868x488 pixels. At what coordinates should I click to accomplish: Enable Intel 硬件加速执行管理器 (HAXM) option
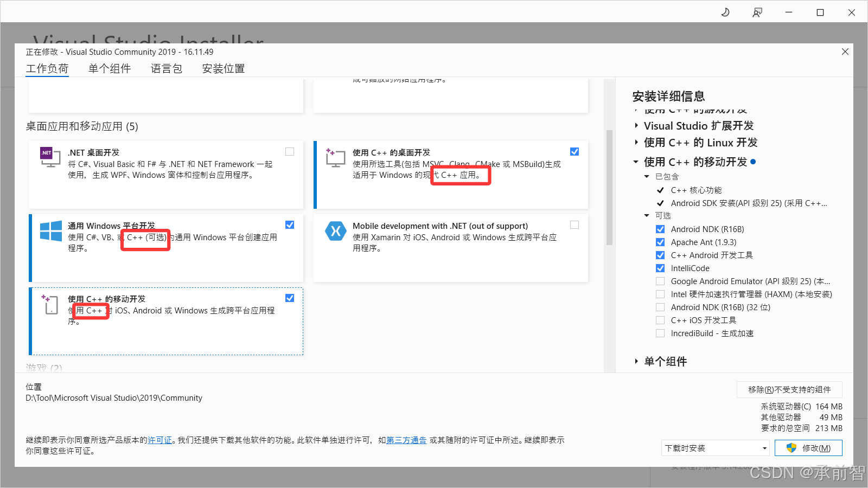coord(660,294)
